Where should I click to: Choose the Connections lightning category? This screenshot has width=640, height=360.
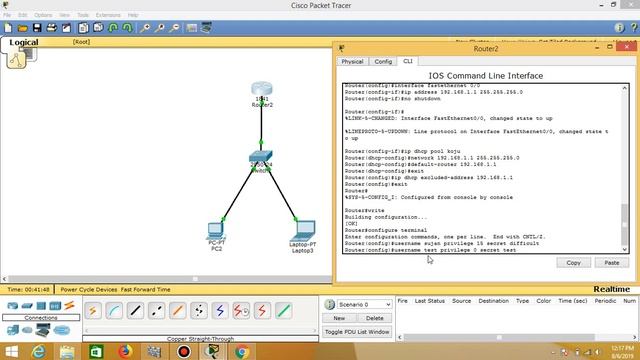69,305
